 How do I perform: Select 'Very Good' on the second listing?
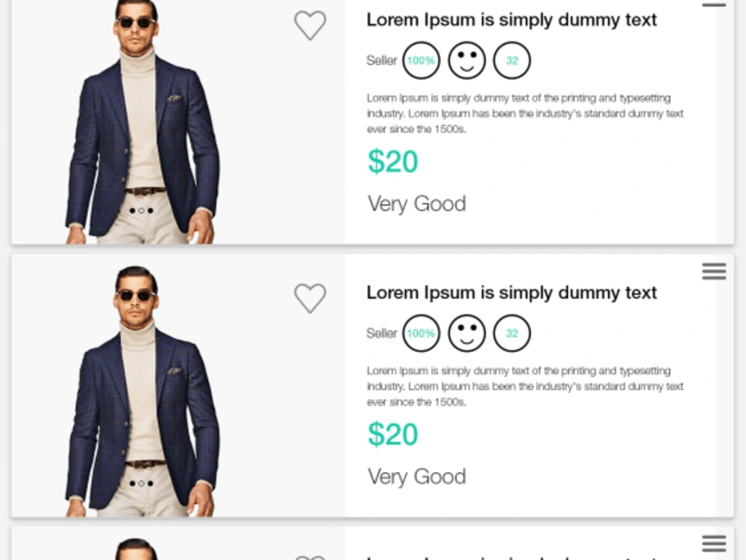click(x=416, y=476)
